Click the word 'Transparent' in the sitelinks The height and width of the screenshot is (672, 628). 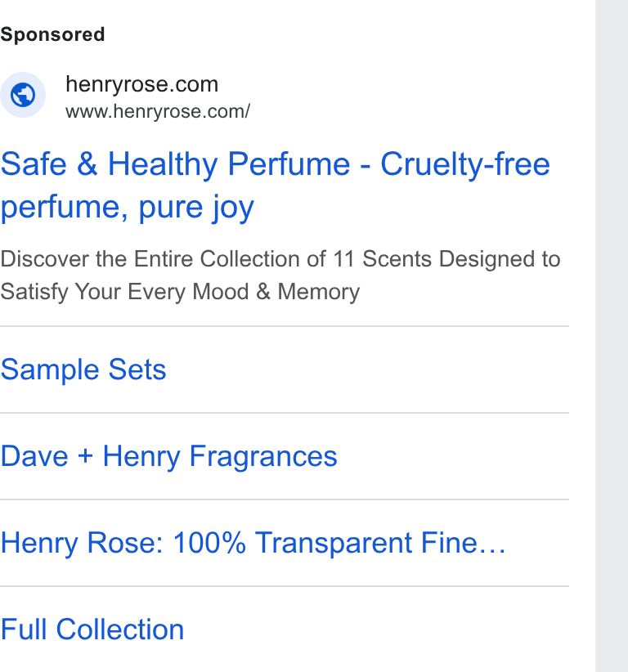click(334, 543)
